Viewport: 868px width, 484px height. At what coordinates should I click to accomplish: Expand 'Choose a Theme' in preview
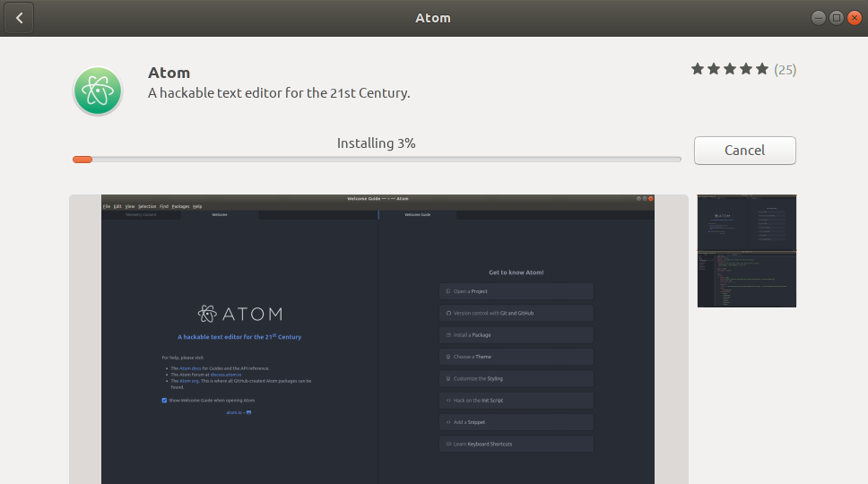pyautogui.click(x=516, y=357)
